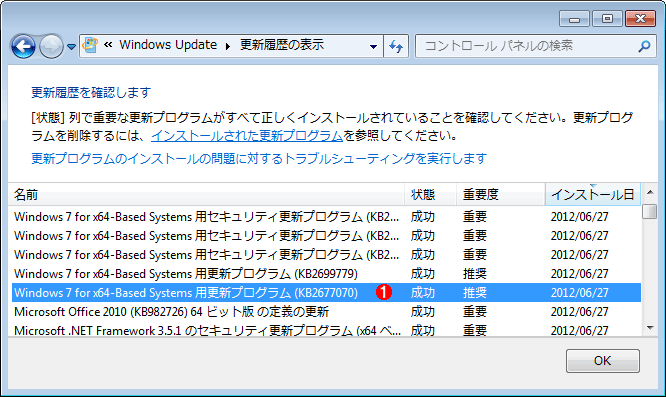Open the recent pages dropdown beside the nav arrows
Viewport: 666px width, 397px height.
pyautogui.click(x=71, y=46)
